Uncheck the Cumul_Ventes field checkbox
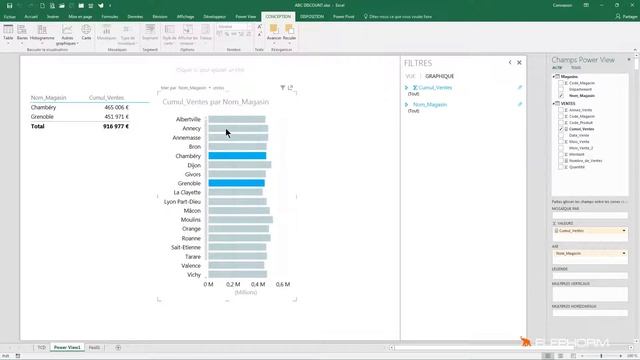The width and height of the screenshot is (640, 360). coord(561,129)
